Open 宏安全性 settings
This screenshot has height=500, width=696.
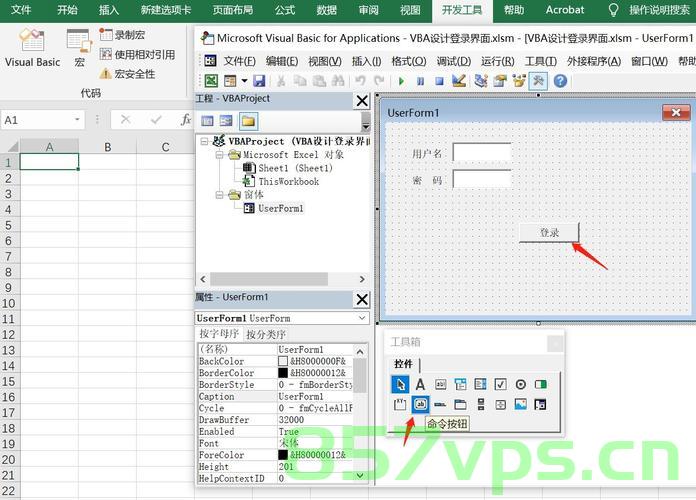(x=127, y=74)
